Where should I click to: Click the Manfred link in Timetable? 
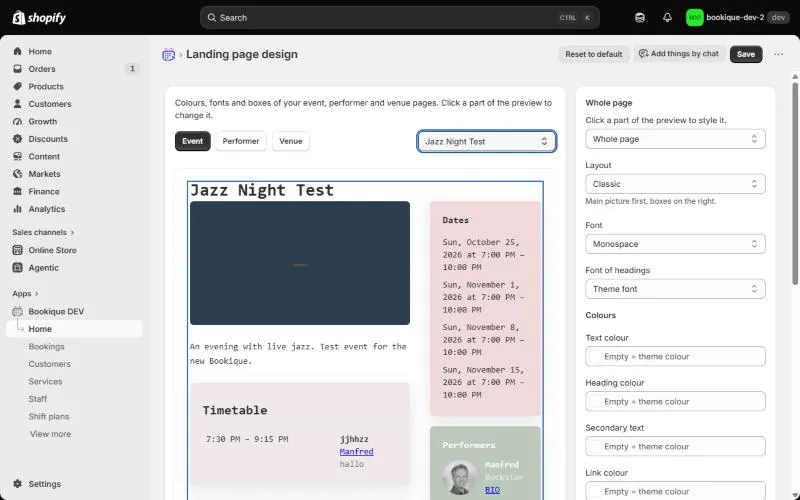pos(356,452)
